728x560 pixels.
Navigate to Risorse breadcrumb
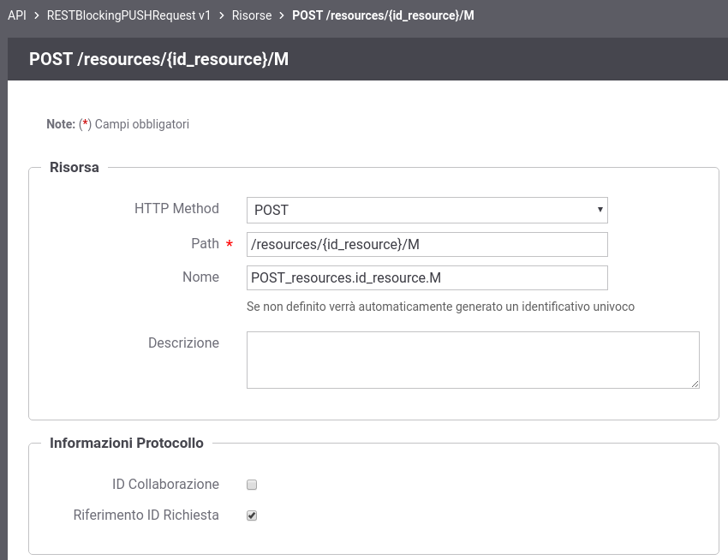(x=252, y=15)
